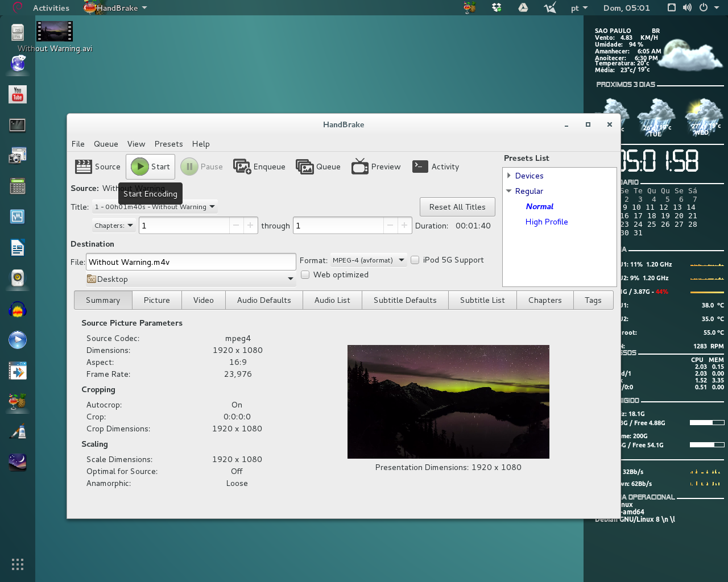Click the aurora preview image
The image size is (728, 582).
(448, 402)
